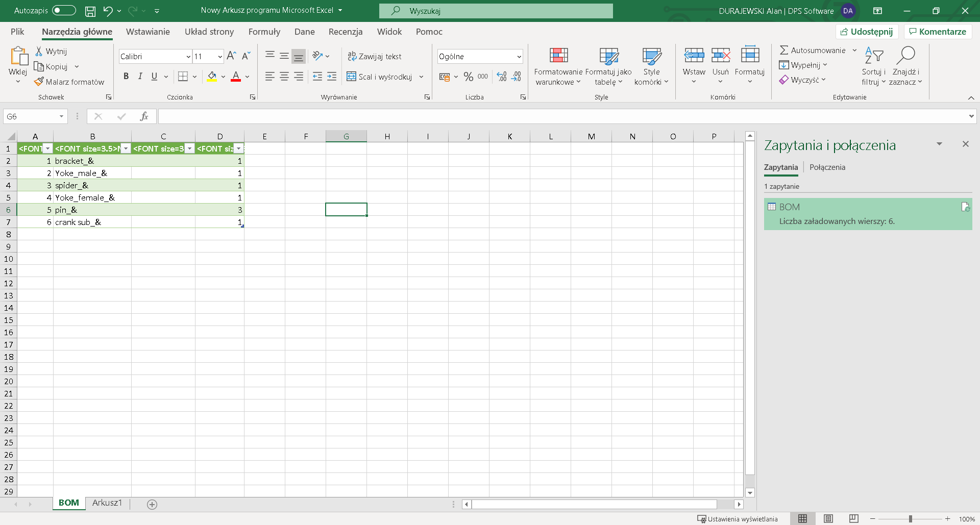Click the Malarz formatów paintbrush icon
Image resolution: width=980 pixels, height=525 pixels.
coord(39,82)
